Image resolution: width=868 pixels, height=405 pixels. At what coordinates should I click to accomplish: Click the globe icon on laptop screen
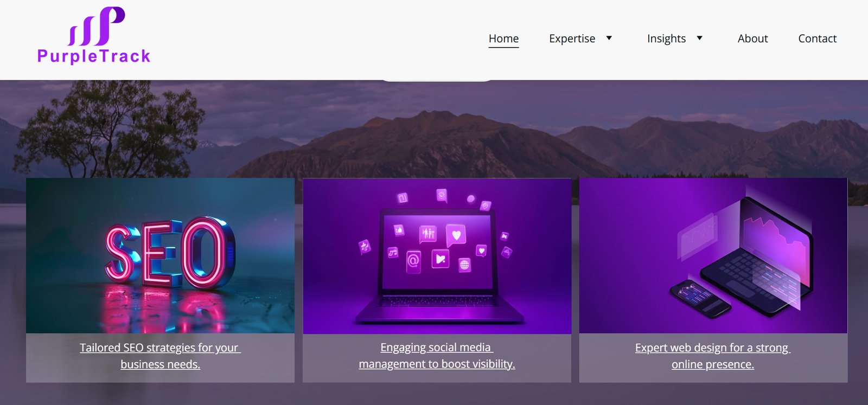(x=464, y=265)
